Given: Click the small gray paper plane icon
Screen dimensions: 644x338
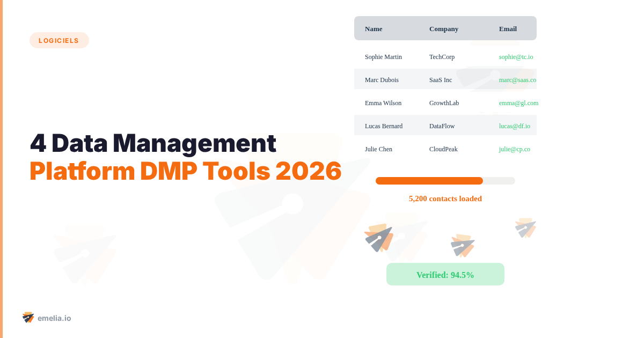Looking at the screenshot, I should (525, 228).
